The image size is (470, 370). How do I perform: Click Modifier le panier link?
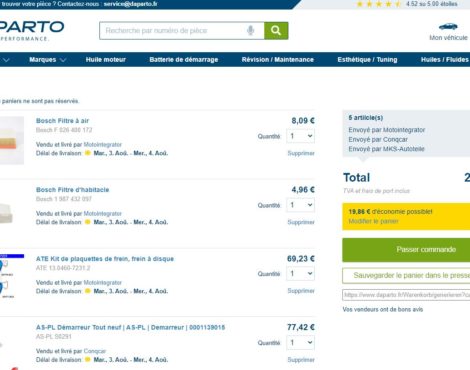click(373, 221)
